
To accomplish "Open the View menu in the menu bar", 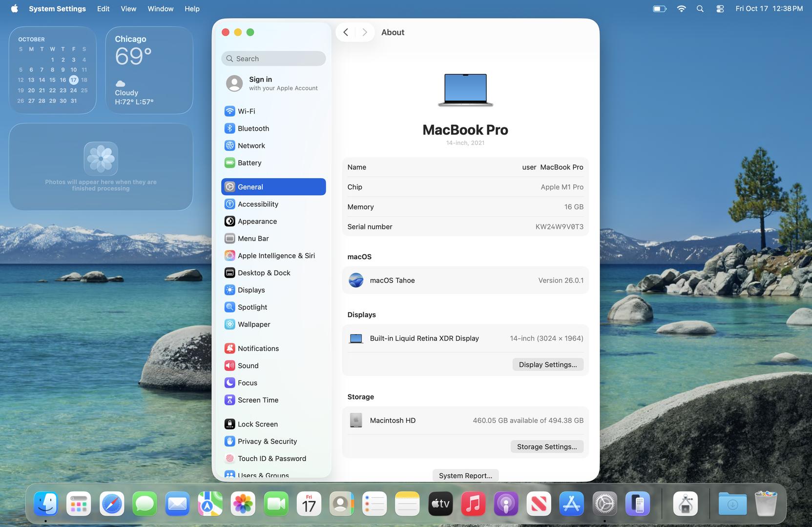I will (x=128, y=9).
